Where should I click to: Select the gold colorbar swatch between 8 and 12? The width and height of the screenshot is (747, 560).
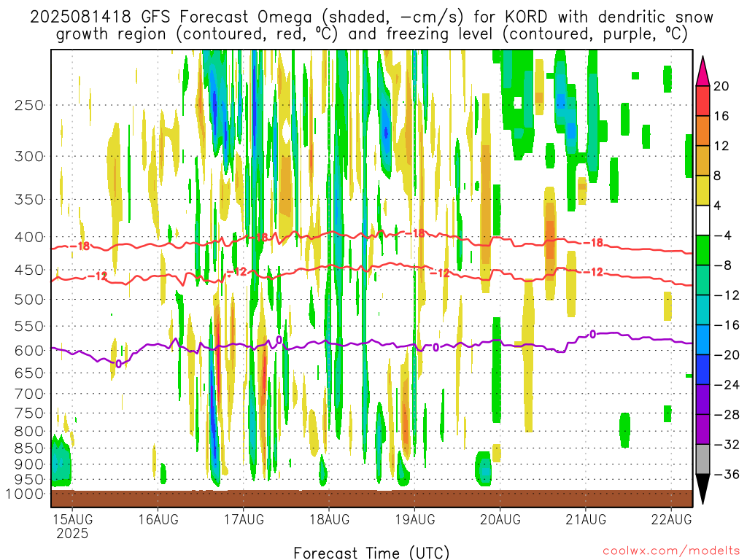(x=703, y=161)
